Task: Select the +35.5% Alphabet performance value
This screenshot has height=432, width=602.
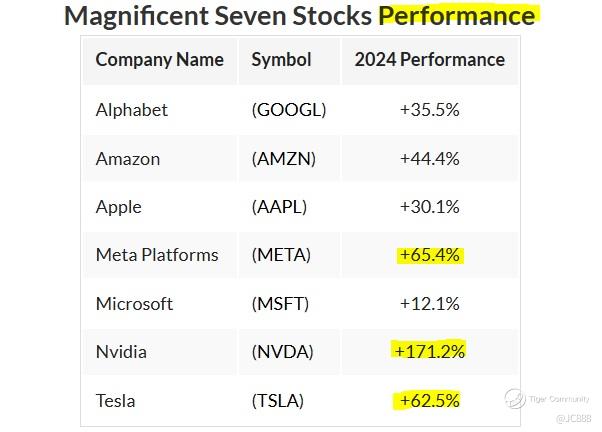Action: tap(429, 110)
